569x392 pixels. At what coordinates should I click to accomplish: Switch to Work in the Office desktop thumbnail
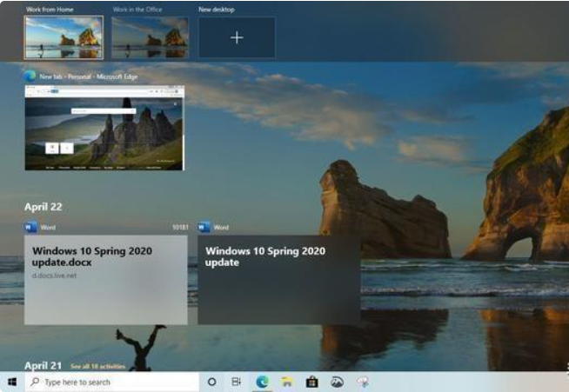coord(151,37)
